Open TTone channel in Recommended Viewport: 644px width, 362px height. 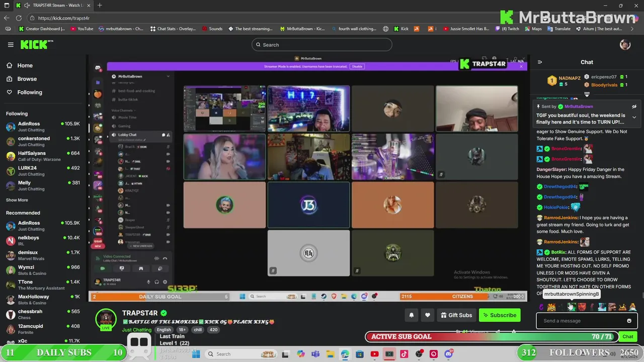43,285
